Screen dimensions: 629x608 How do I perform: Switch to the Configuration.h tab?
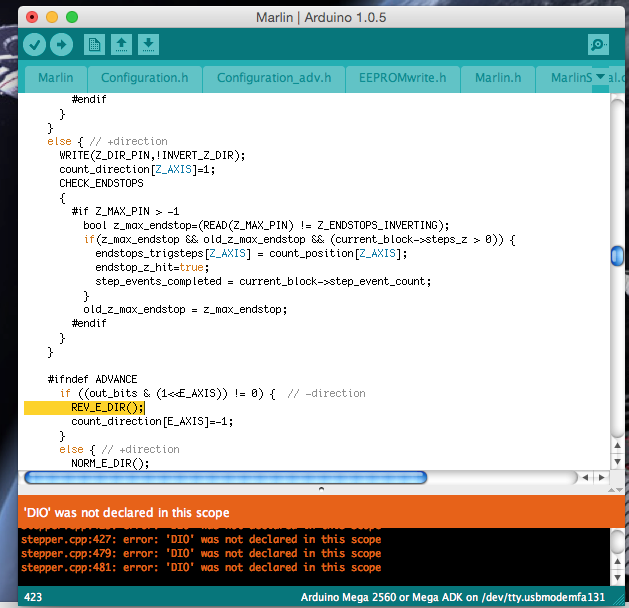coord(145,78)
